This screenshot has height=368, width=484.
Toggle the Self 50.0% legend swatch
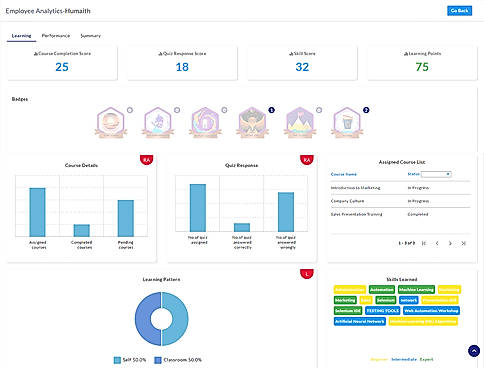tap(117, 360)
